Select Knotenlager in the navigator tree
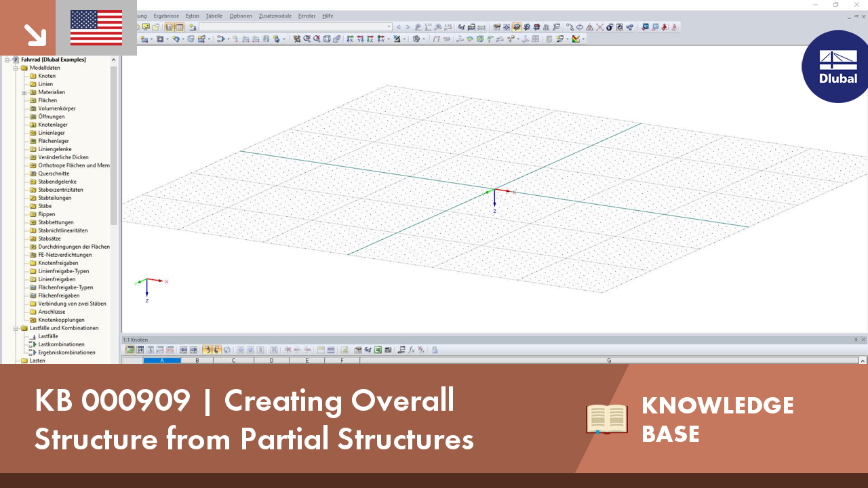The width and height of the screenshot is (868, 488). coord(53,125)
